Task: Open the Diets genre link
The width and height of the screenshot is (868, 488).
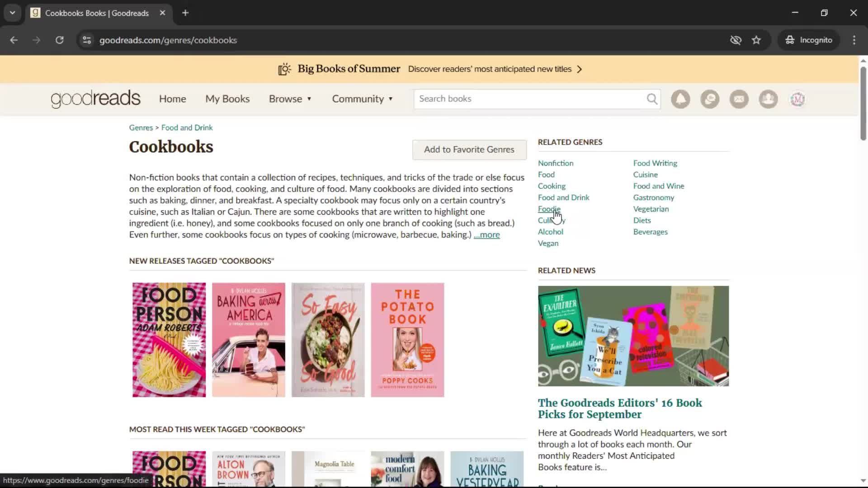Action: (x=642, y=221)
